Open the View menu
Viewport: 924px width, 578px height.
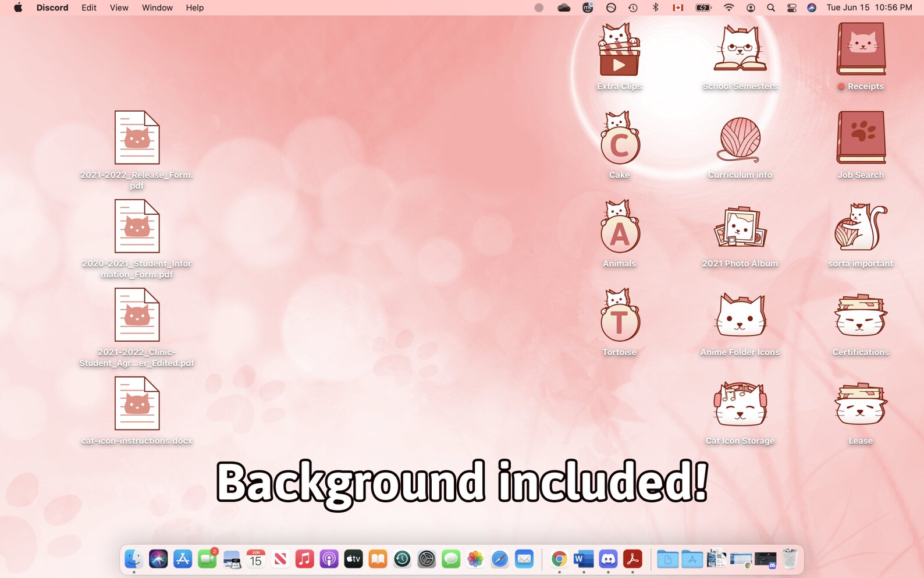click(x=119, y=8)
